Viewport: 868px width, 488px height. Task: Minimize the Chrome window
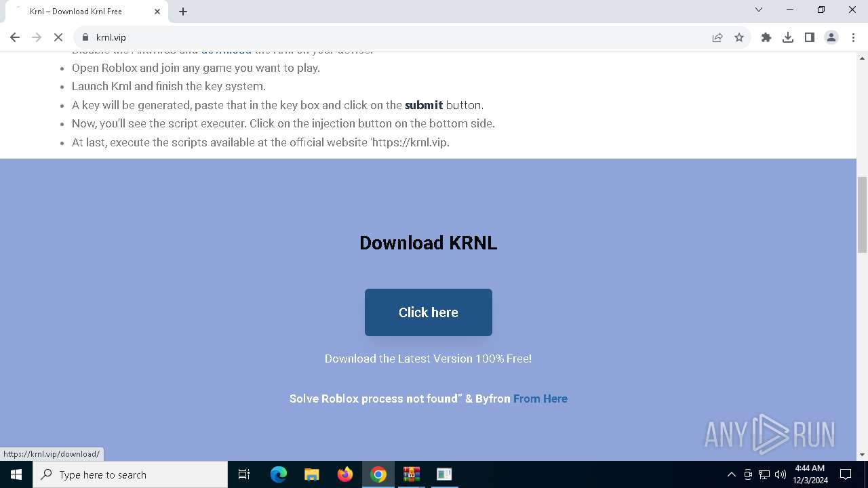[790, 9]
